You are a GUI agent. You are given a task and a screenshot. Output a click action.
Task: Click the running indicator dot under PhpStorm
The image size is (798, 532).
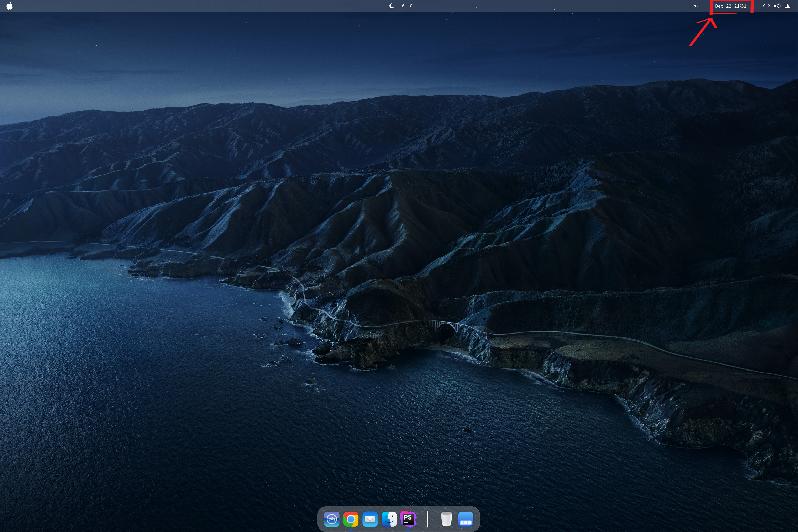tap(408, 529)
